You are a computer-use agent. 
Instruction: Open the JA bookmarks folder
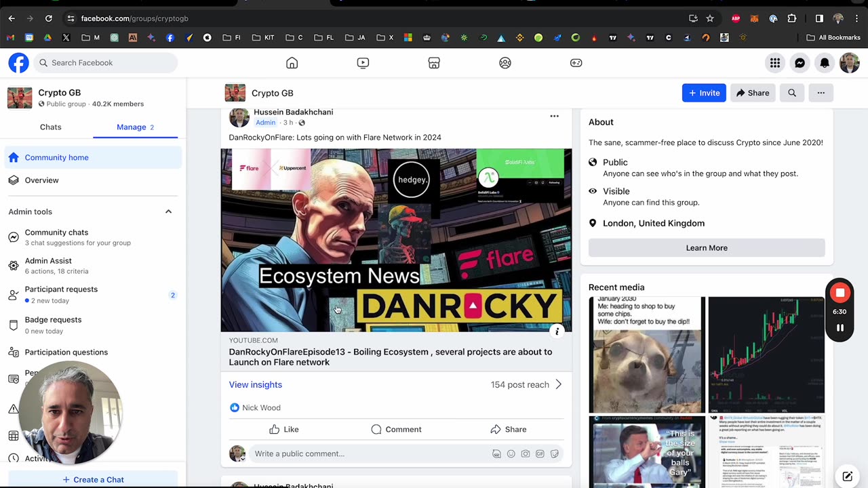click(x=355, y=37)
